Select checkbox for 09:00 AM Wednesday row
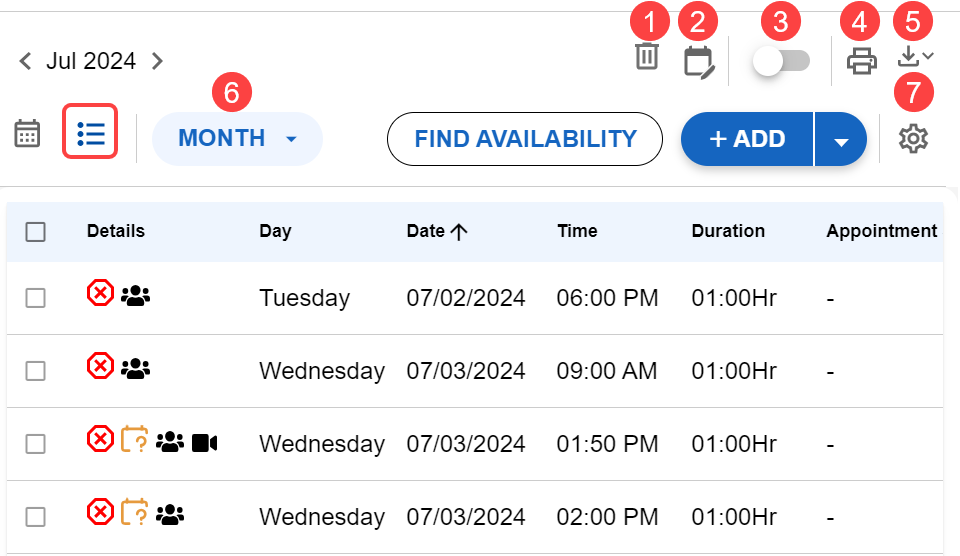Image resolution: width=960 pixels, height=556 pixels. (x=36, y=371)
